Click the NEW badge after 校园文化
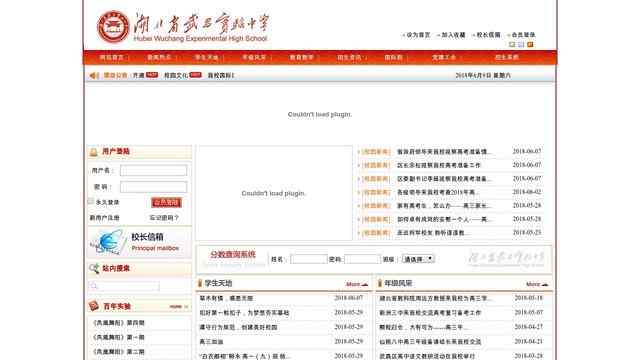Viewport: 640px width, 360px height. (x=195, y=75)
